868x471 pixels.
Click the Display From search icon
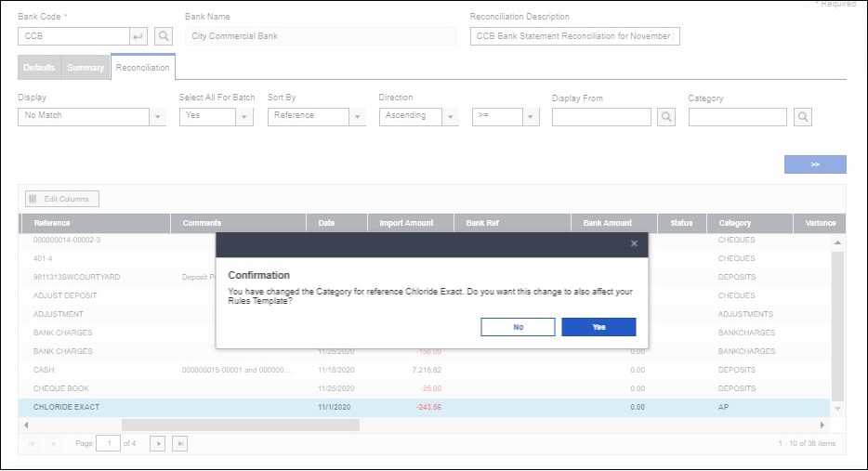(666, 117)
